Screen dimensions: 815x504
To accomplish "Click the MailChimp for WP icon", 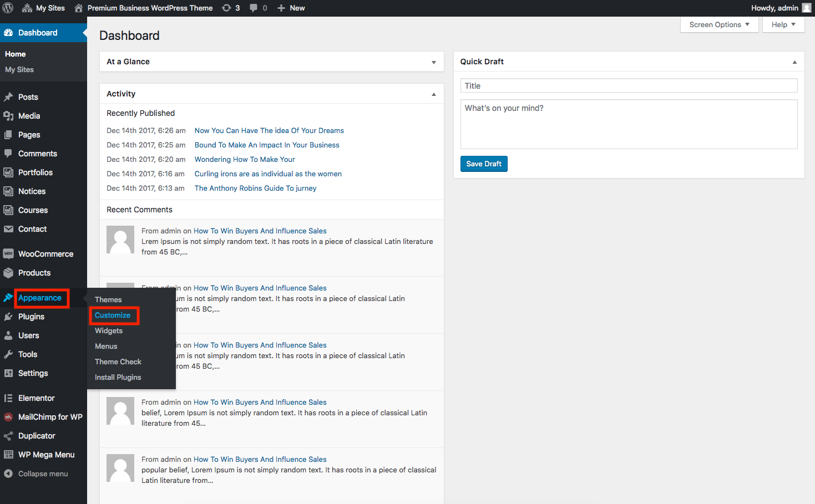I will 8,417.
